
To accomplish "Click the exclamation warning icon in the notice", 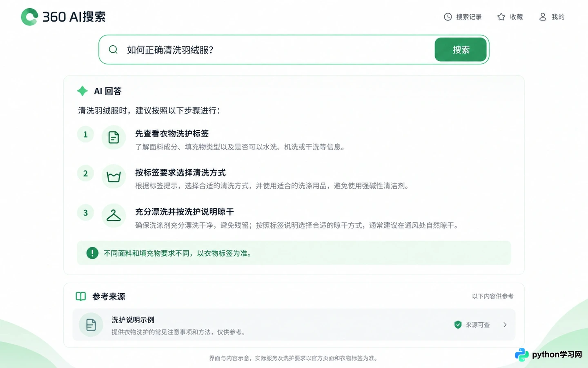I will (92, 253).
